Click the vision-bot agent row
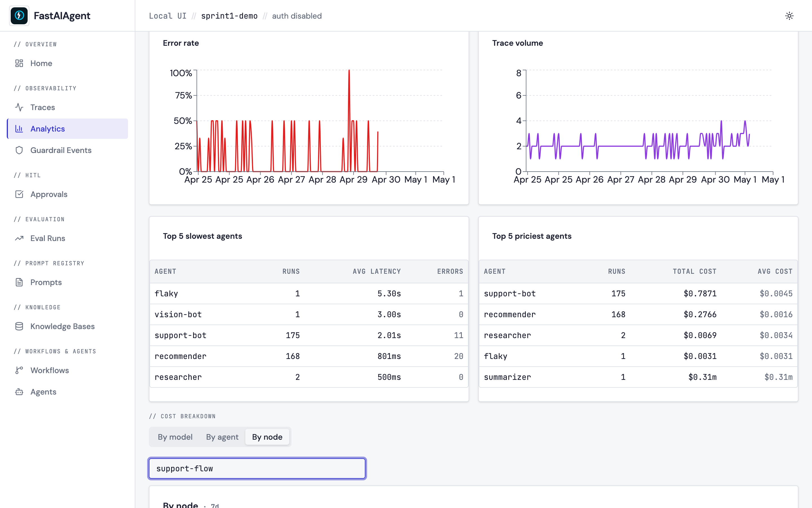812x508 pixels. pos(309,314)
